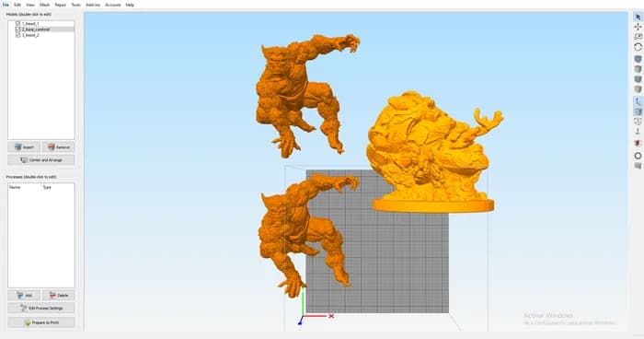644x339 pixels.
Task: Switch to Top view cube icon
Action: (638, 69)
